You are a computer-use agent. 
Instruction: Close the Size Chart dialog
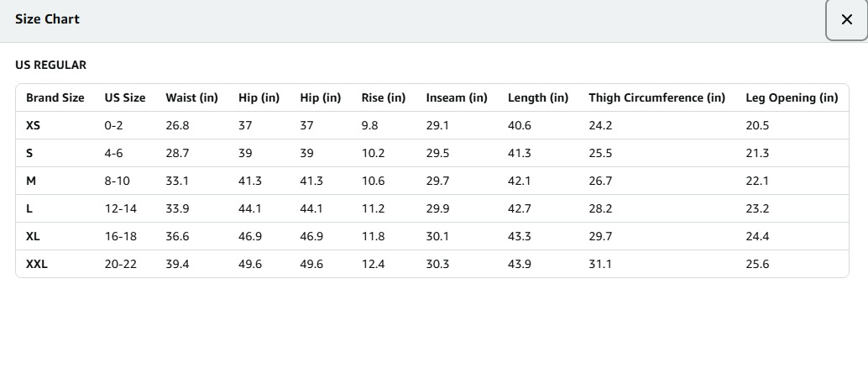[x=846, y=20]
